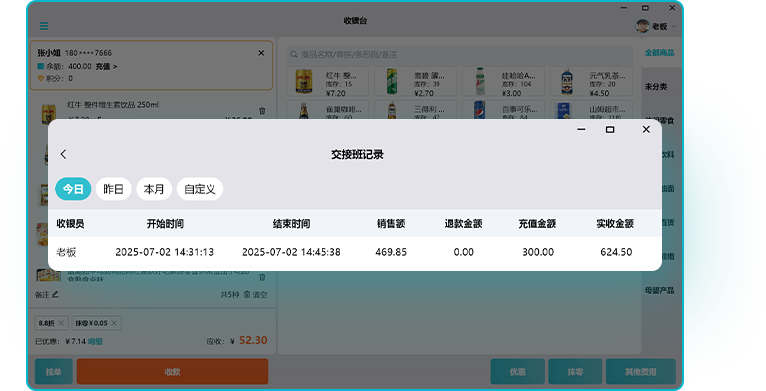Image resolution: width=766 pixels, height=391 pixels.
Task: Select the 雪碧 product card
Action: 415,82
